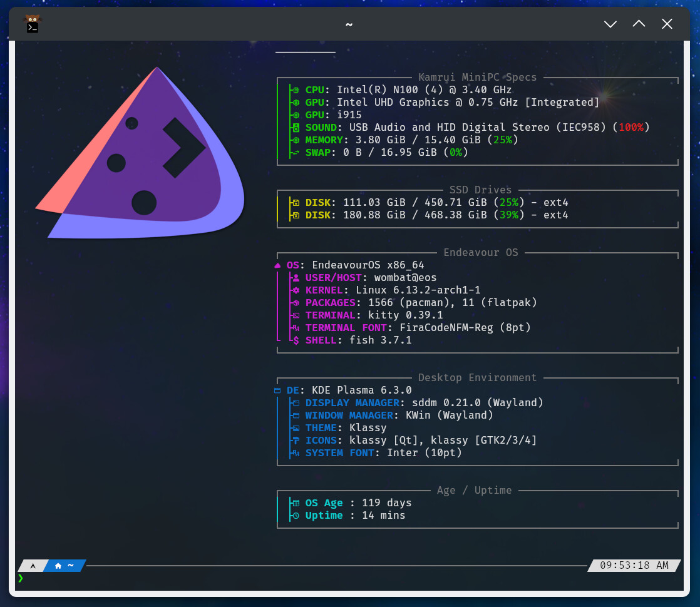Viewport: 700px width, 607px height.
Task: Click the 'Endeavour OS' section heading
Action: tap(481, 252)
